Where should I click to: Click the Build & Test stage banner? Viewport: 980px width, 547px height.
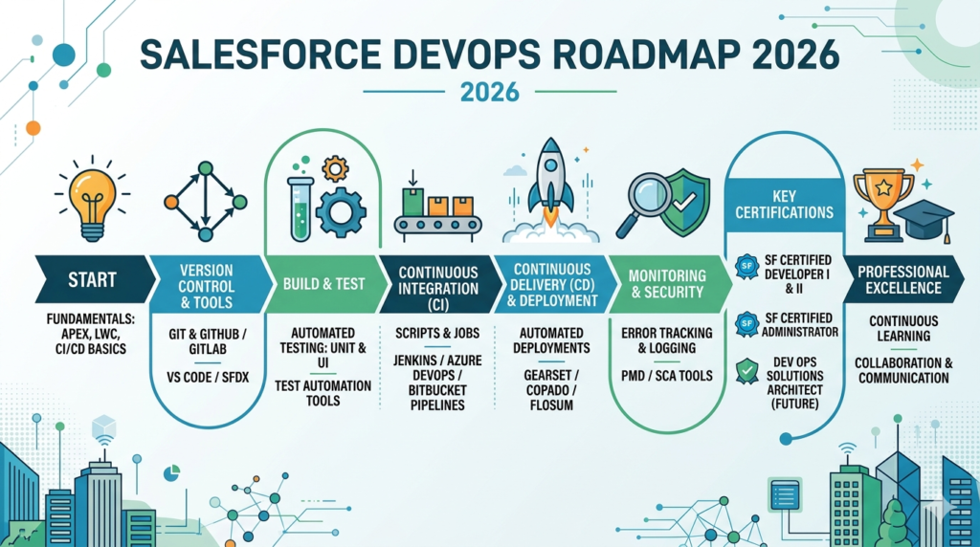pyautogui.click(x=323, y=284)
